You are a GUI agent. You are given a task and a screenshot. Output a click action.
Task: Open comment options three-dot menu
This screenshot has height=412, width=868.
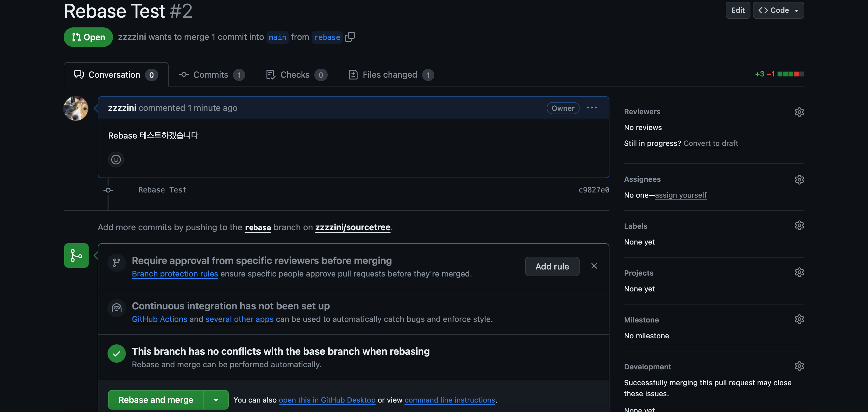[x=592, y=108]
